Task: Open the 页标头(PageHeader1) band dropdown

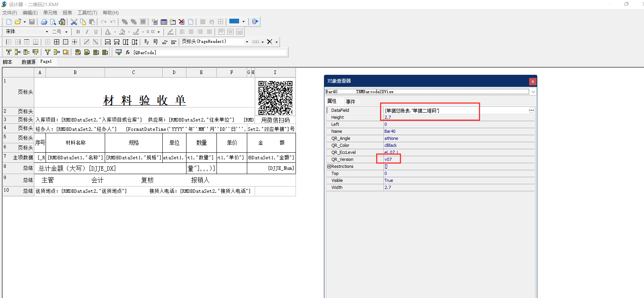Action: pyautogui.click(x=247, y=42)
